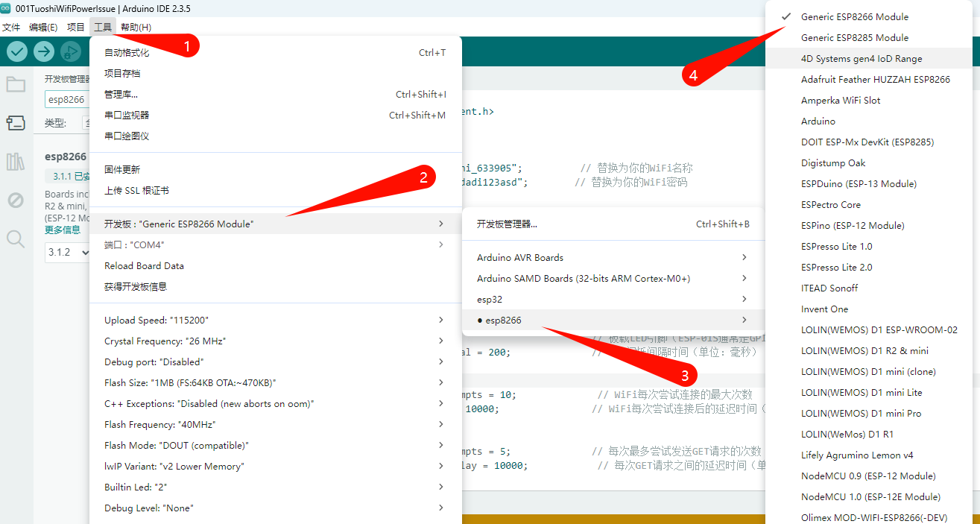Expand 开发板 Generic ESP8266 Module submenu
This screenshot has height=524, width=980.
click(x=276, y=224)
